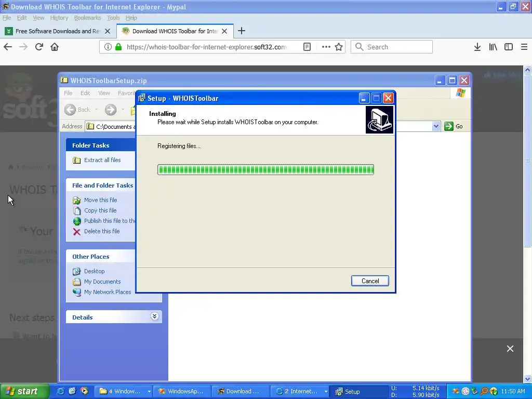Toggle the browser sidebar icon
532x399 pixels.
[509, 47]
